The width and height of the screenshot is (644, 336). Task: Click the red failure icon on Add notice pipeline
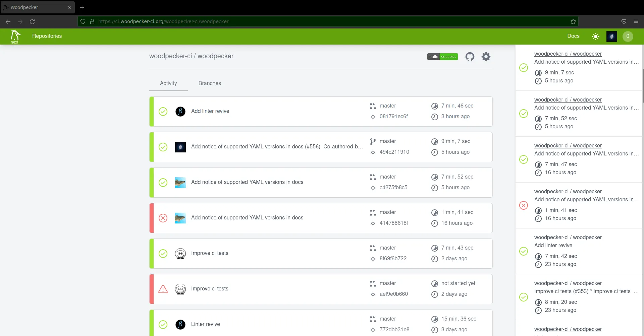[163, 218]
